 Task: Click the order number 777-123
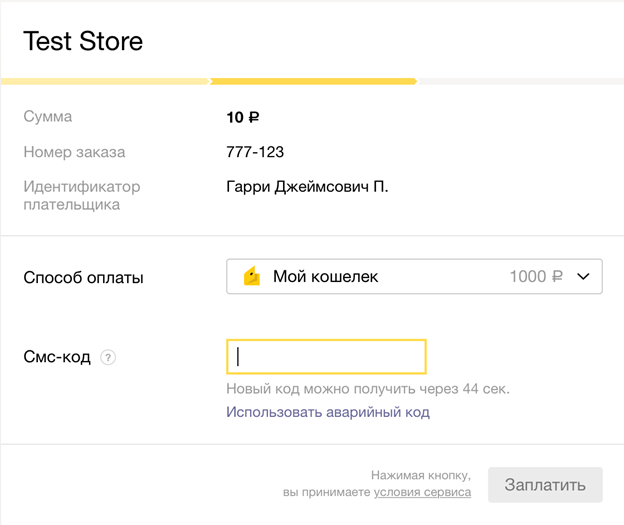255,152
